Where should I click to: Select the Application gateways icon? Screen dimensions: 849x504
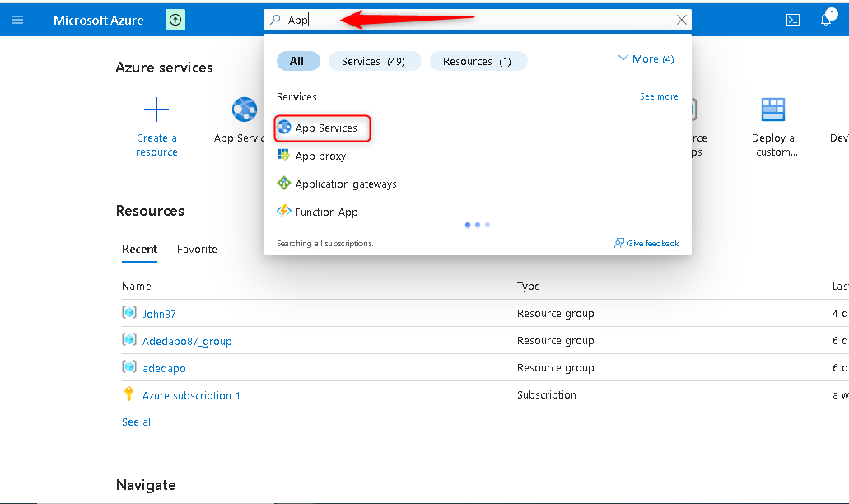[x=283, y=184]
